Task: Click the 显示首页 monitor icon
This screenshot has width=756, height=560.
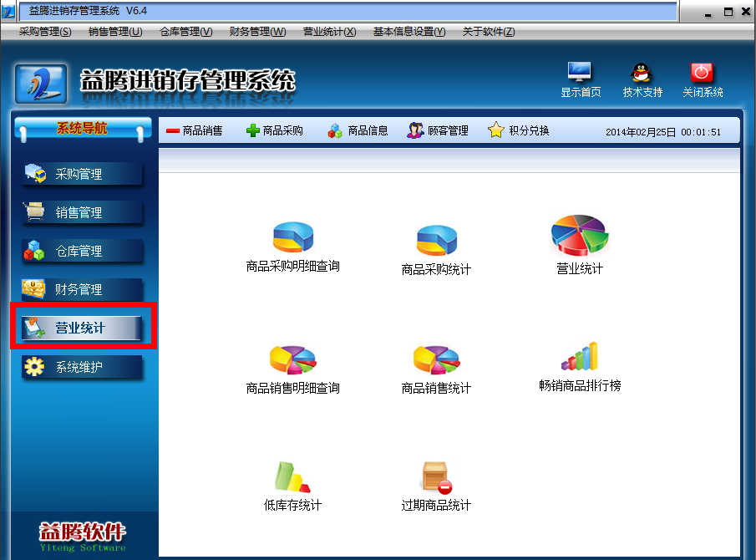Action: click(580, 73)
